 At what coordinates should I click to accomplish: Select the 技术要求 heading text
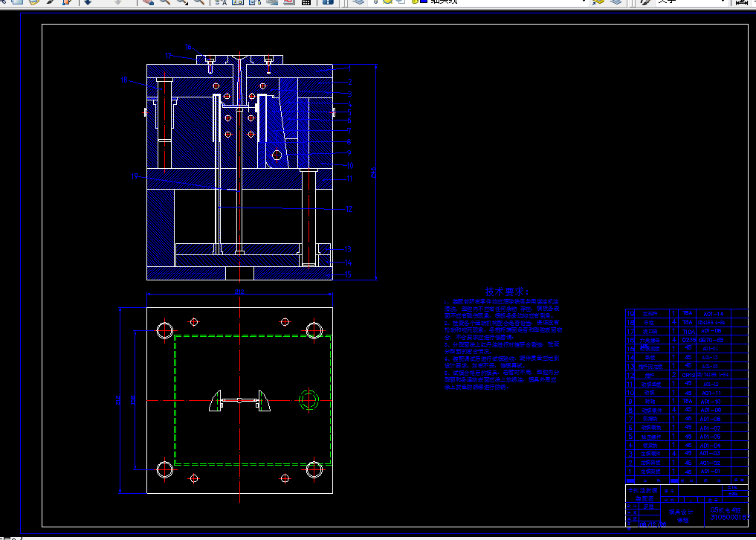click(507, 292)
